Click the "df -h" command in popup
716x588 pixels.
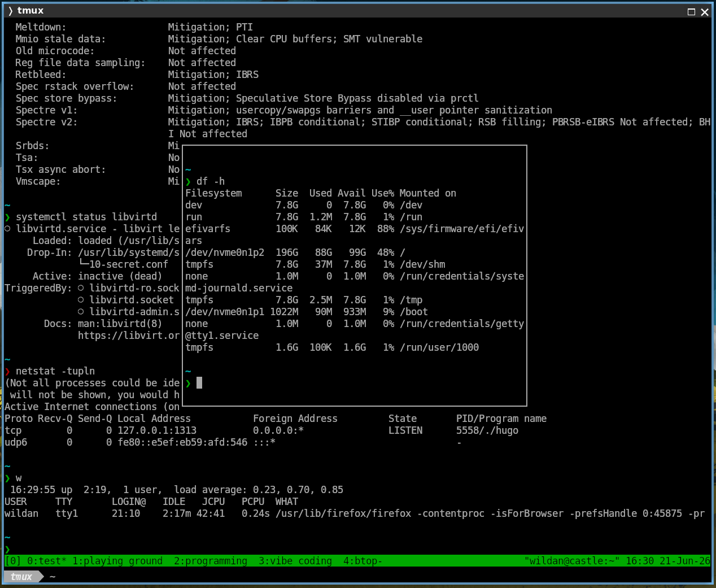point(211,181)
